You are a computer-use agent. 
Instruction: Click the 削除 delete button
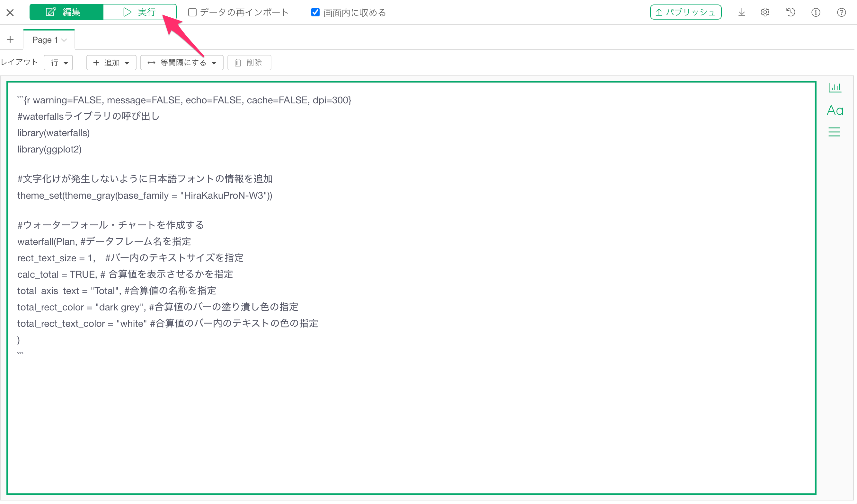coord(249,63)
